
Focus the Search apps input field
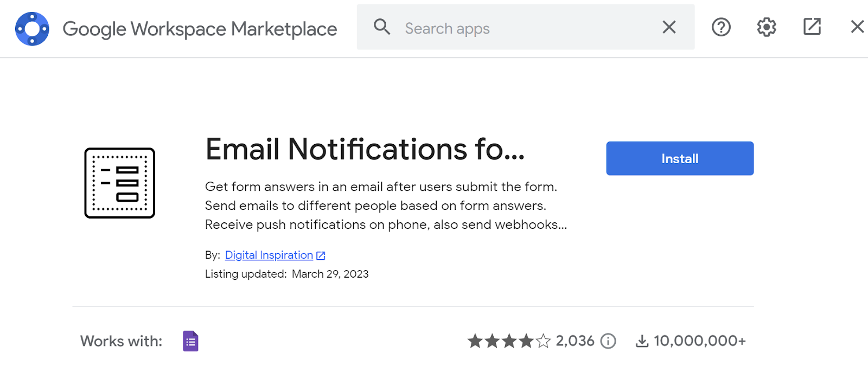click(521, 28)
